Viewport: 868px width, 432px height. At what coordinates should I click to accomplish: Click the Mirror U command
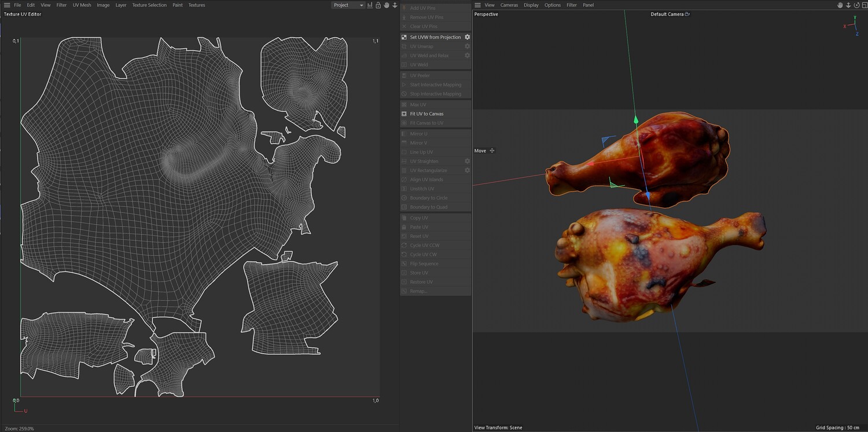435,134
